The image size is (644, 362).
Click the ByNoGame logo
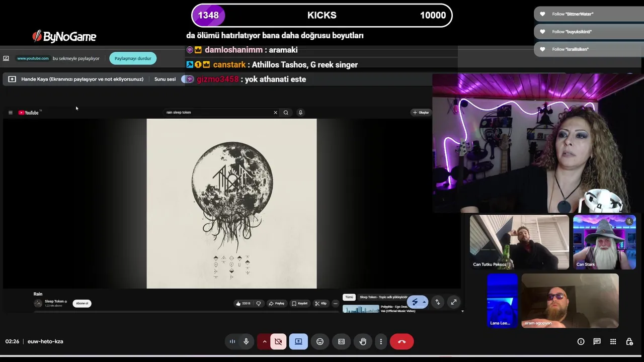coord(64,36)
